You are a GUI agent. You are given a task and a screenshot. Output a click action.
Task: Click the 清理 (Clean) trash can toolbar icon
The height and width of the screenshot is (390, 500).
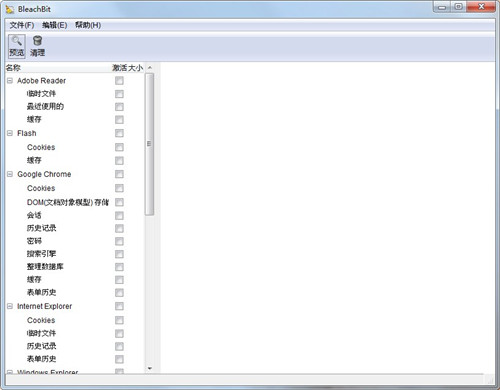click(x=37, y=46)
